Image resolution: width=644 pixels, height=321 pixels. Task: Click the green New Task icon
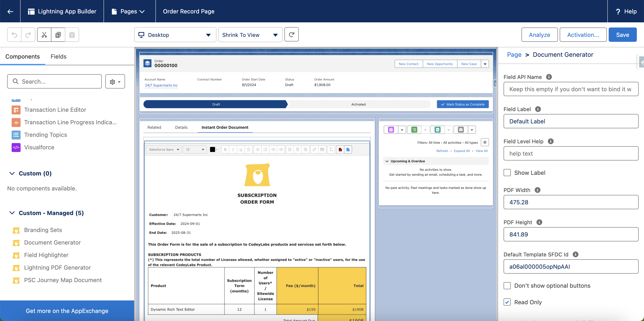[x=414, y=129]
